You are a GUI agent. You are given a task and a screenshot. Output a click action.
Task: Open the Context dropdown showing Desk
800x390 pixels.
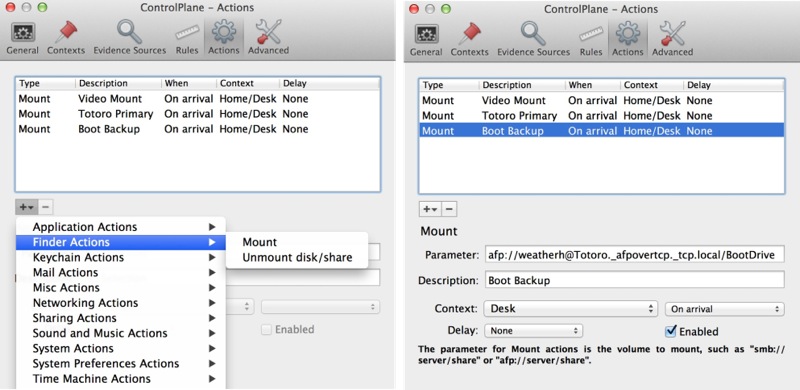570,309
